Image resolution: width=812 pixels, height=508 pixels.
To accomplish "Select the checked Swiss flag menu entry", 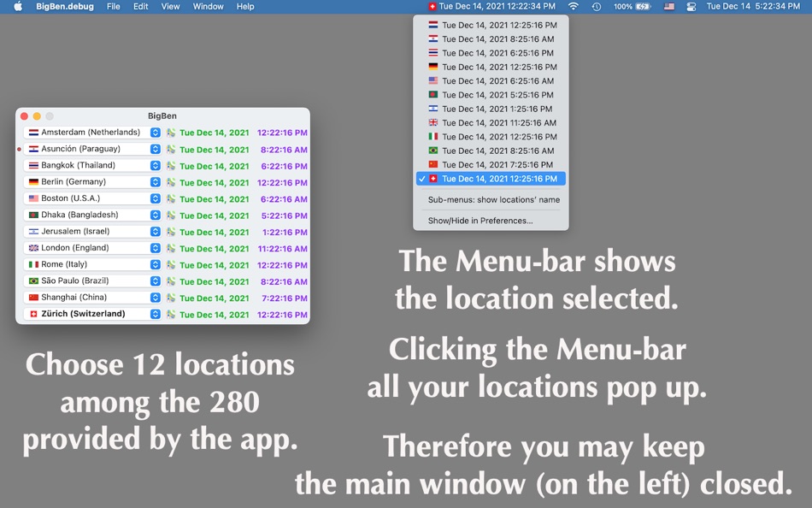I will pyautogui.click(x=491, y=179).
